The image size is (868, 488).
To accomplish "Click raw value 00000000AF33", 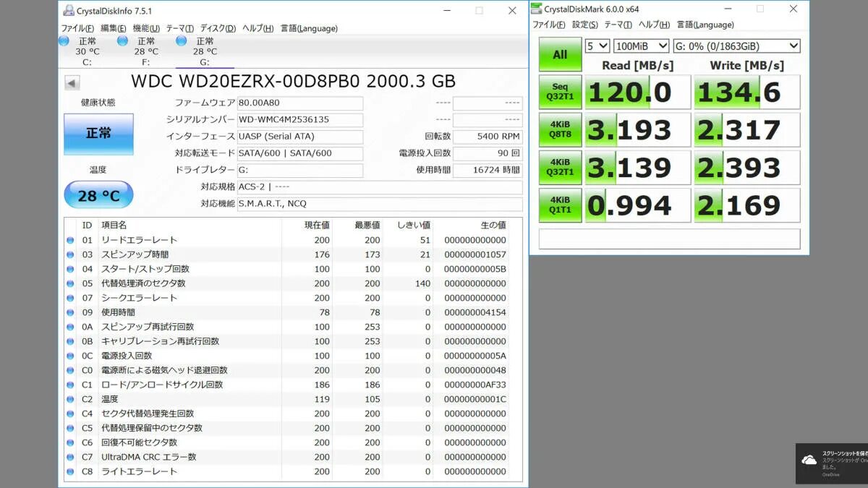I will [475, 385].
